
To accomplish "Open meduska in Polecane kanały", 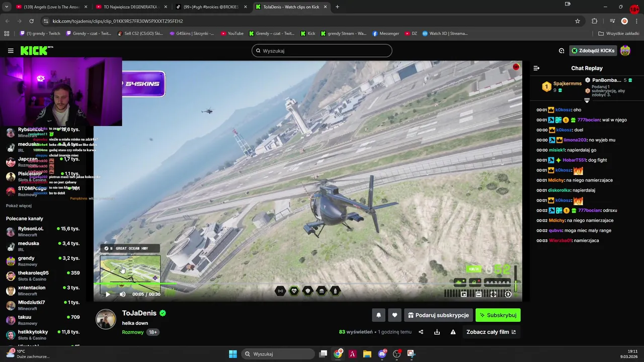I will [x=43, y=246].
